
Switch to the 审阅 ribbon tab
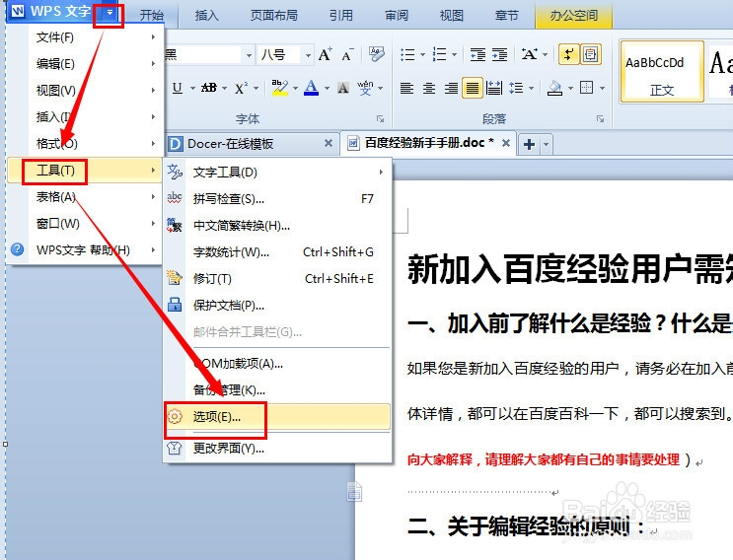pos(397,16)
